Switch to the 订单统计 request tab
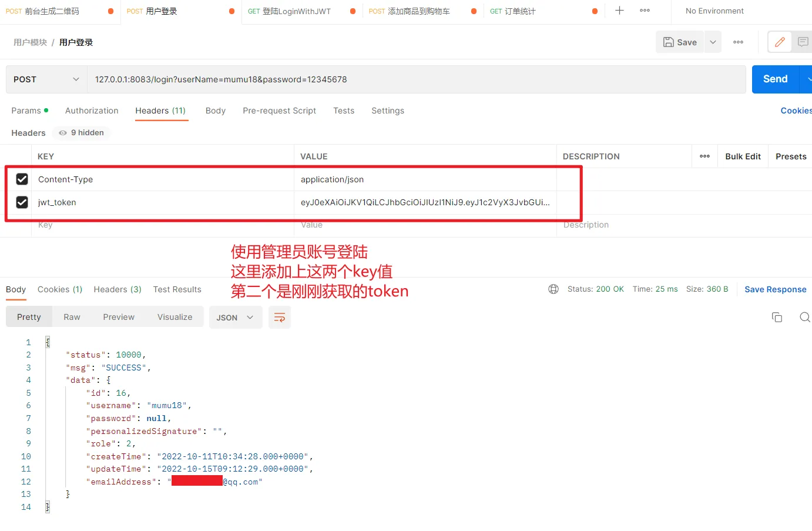This screenshot has height=531, width=812. (513, 11)
